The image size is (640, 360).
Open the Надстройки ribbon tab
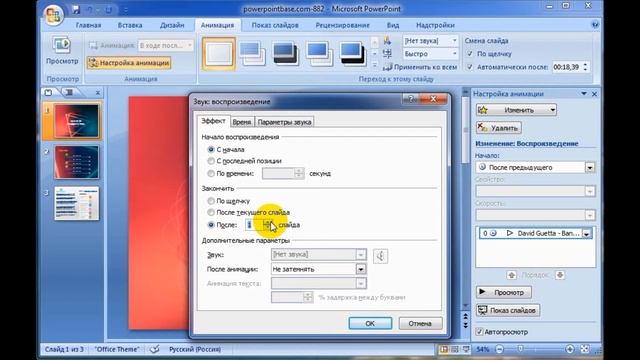435,25
